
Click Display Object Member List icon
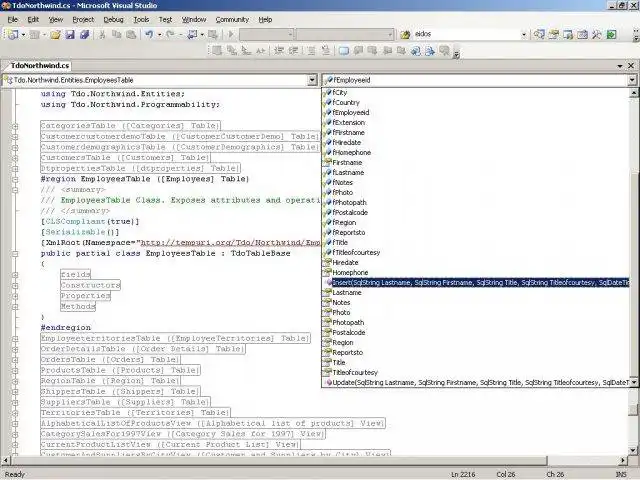point(217,51)
